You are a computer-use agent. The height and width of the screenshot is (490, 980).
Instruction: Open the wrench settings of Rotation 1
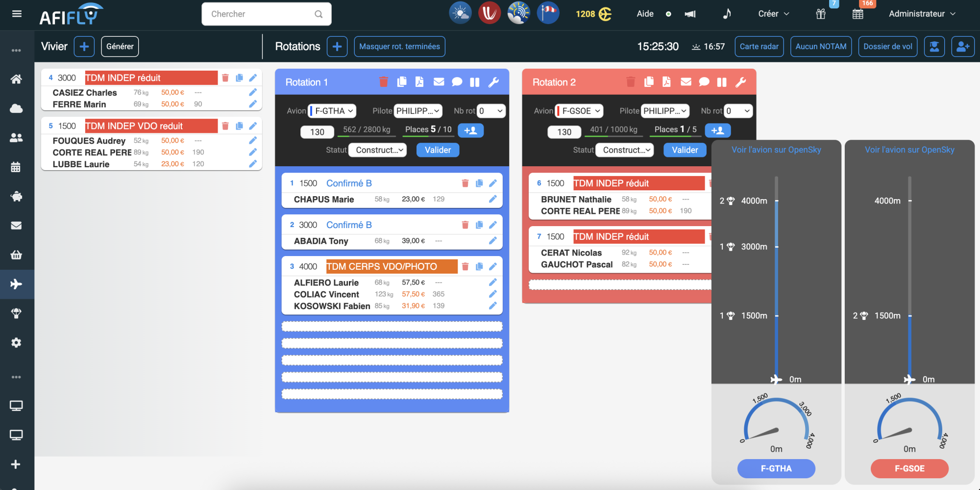(493, 82)
